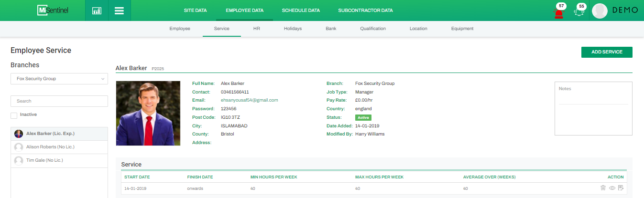Expand the Fox Security Group branch dropdown
This screenshot has width=644, height=198.
point(59,79)
